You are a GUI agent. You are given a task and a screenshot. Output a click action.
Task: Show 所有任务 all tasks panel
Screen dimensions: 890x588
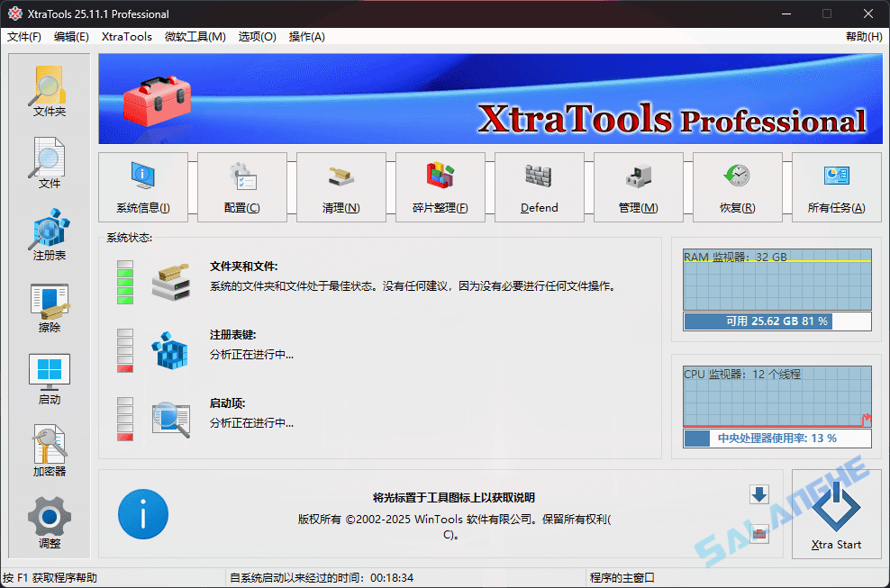click(835, 186)
